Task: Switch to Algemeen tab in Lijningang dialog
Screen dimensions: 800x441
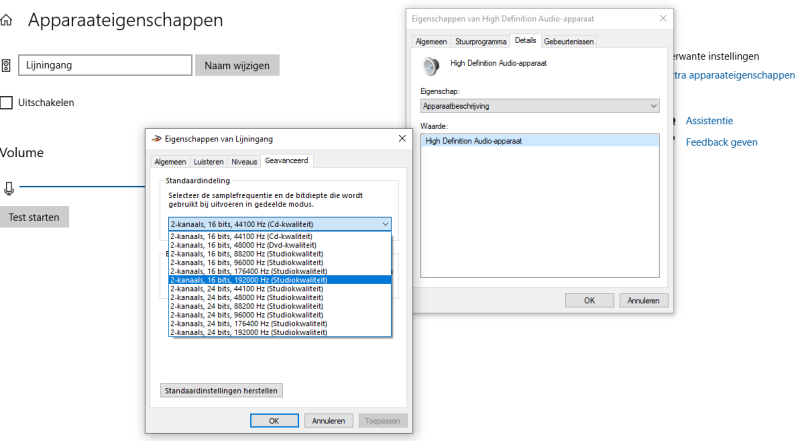Action: [x=170, y=162]
